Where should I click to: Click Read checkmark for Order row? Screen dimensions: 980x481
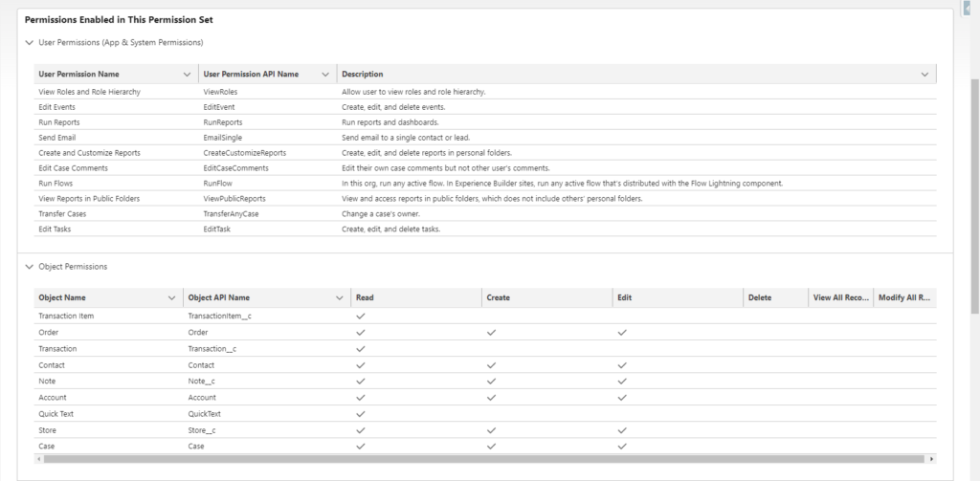360,333
